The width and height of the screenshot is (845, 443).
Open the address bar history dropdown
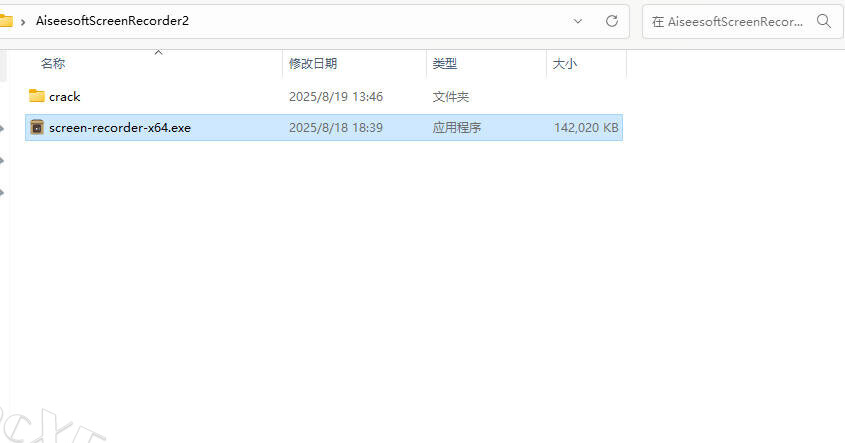(x=578, y=21)
